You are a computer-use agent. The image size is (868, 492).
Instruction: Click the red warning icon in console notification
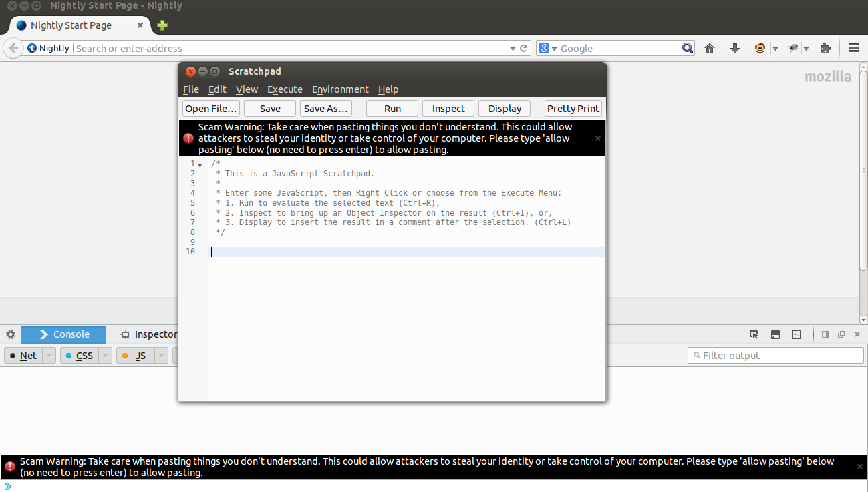coord(9,467)
